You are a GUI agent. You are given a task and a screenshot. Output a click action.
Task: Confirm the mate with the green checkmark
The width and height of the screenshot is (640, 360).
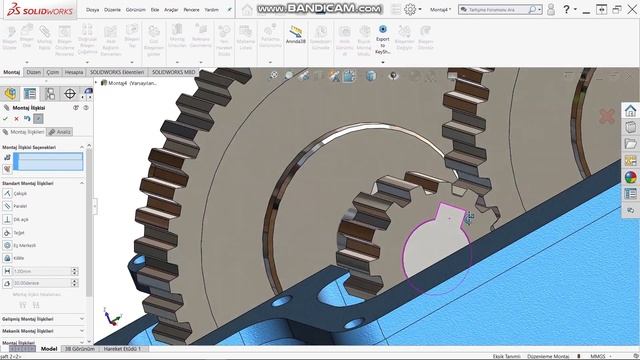click(5, 119)
